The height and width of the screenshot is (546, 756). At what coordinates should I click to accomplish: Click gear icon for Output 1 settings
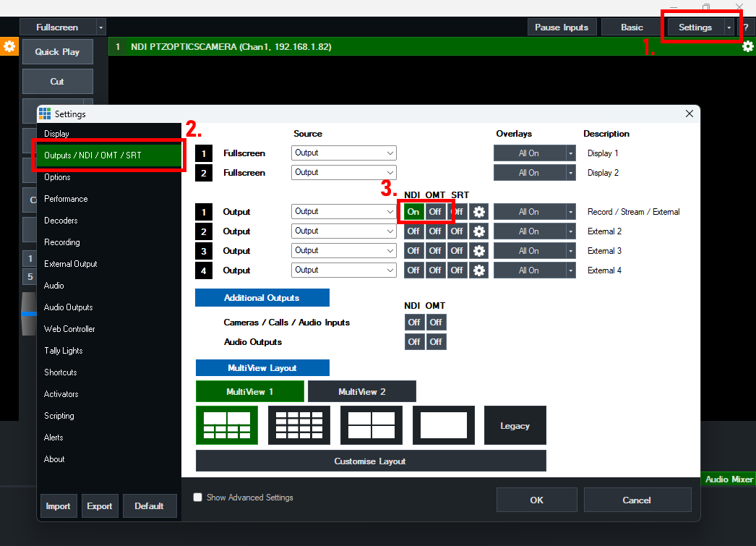478,212
